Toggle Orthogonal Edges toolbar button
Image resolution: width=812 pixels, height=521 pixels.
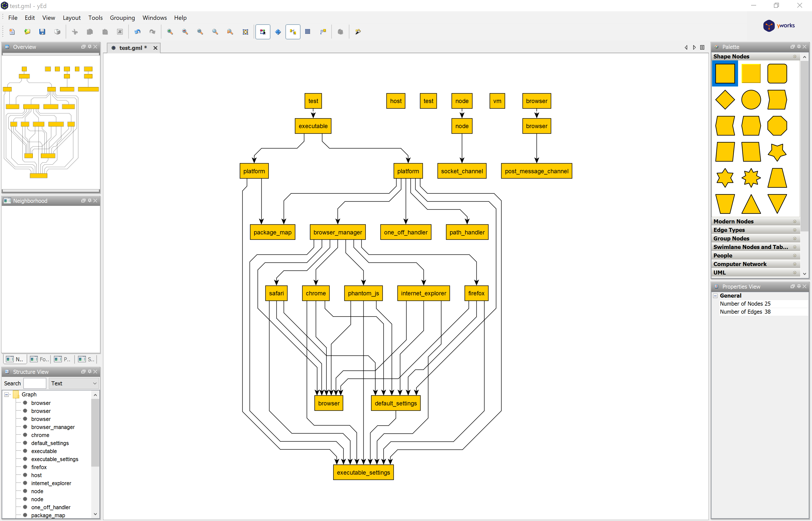[323, 32]
